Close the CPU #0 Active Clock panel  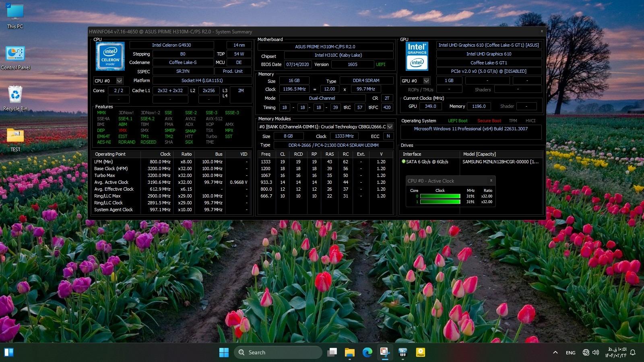(491, 181)
